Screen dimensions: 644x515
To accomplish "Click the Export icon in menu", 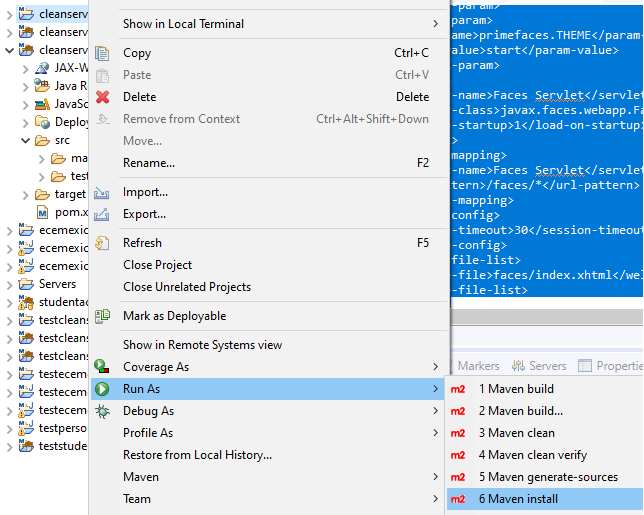I will tap(102, 214).
